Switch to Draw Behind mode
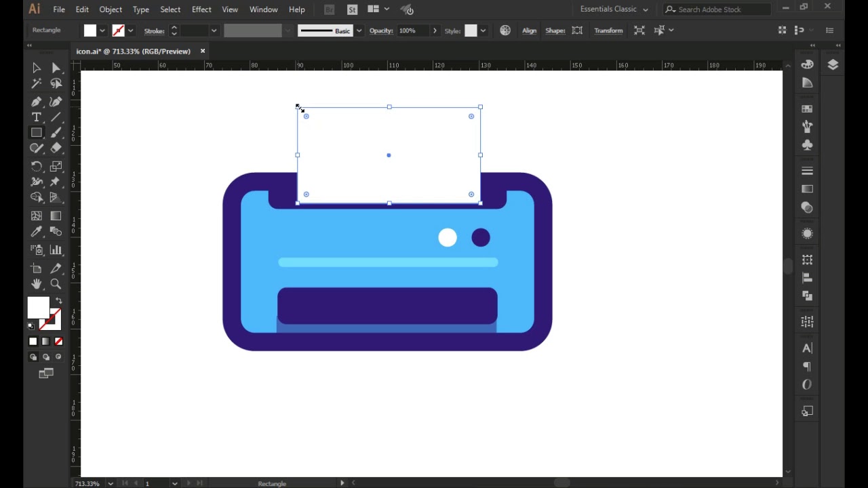The height and width of the screenshot is (488, 868). 45,357
